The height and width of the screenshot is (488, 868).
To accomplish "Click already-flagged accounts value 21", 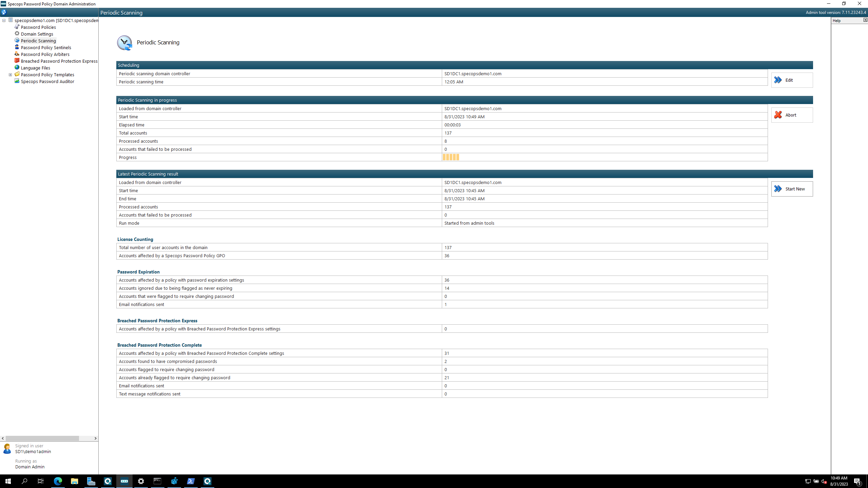I will coord(447,378).
